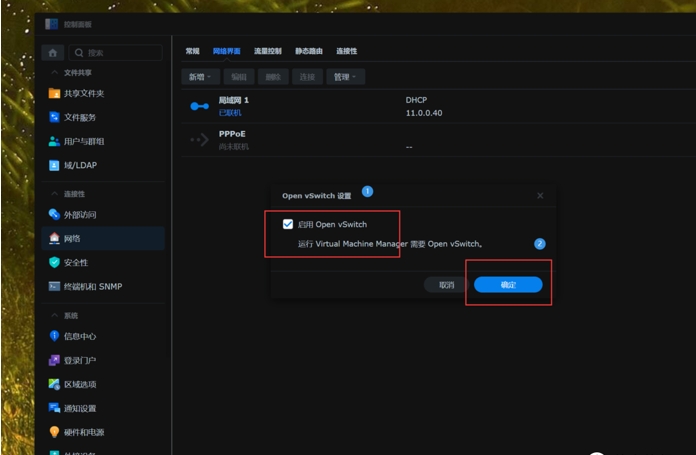
Task: Open 硬件和电源 hardware power icon
Action: click(54, 432)
